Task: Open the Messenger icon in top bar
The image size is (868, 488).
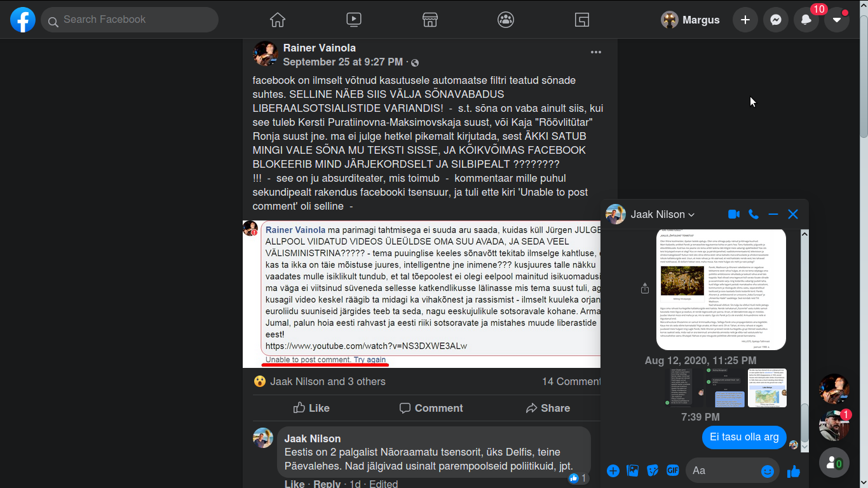Action: tap(776, 20)
